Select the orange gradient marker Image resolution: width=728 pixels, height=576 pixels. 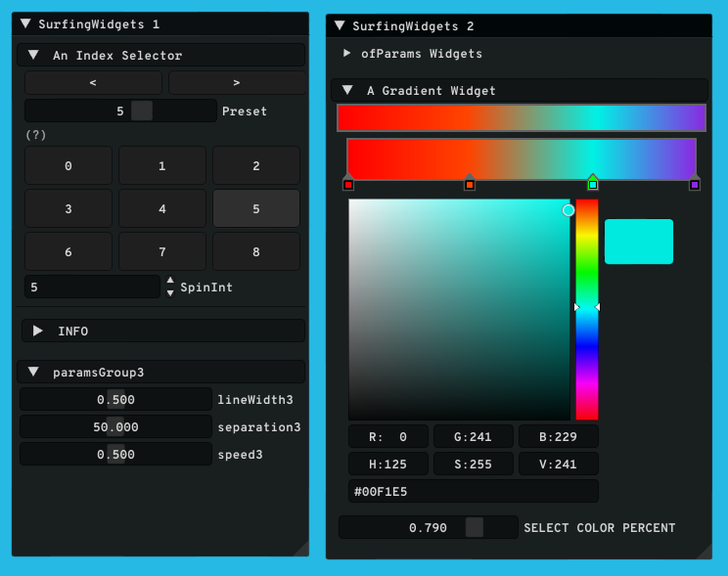coord(470,184)
